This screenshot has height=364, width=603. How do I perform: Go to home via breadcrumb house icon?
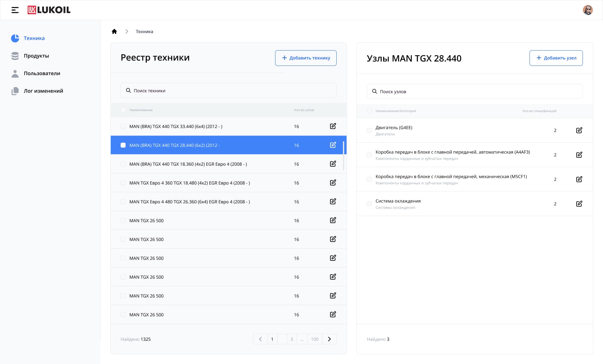tap(114, 31)
